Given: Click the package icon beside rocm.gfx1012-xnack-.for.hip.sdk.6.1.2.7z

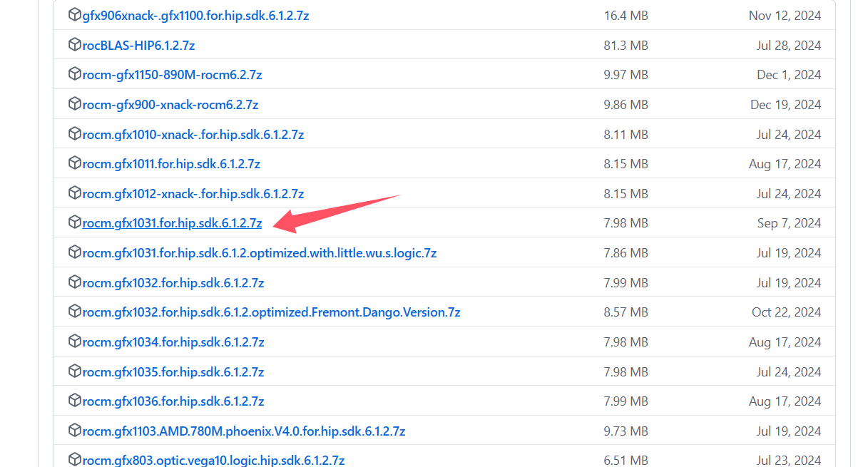Looking at the screenshot, I should (x=74, y=193).
